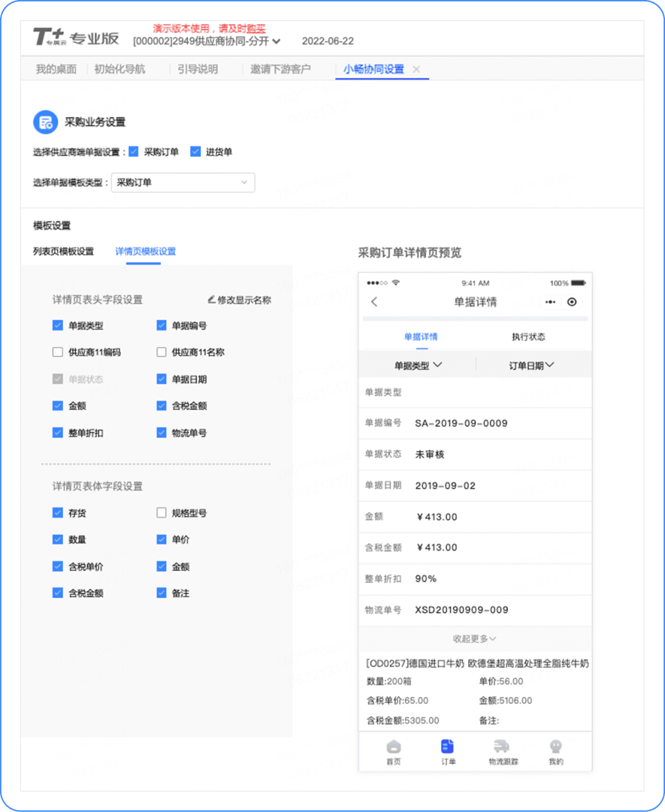This screenshot has height=812, width=665.
Task: Toggle header 含税金额 checkbox beside 金额
Action: pos(161,405)
